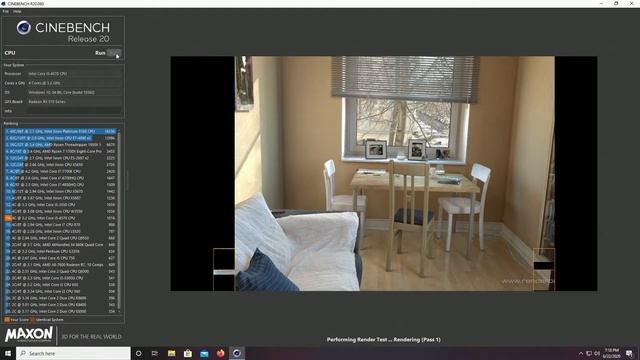The image size is (640, 360).
Task: Select ranking row 1 Intel Xeon Platinum
Action: tap(60, 131)
